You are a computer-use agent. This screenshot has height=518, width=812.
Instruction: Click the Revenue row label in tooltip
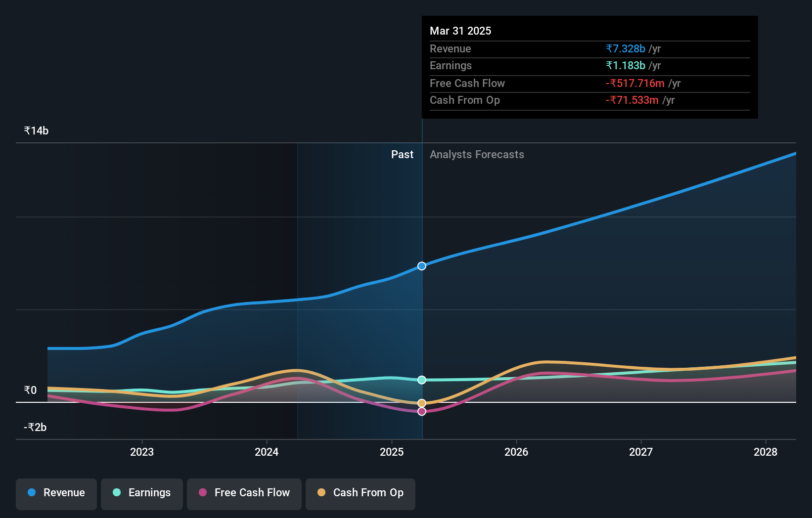click(x=450, y=48)
